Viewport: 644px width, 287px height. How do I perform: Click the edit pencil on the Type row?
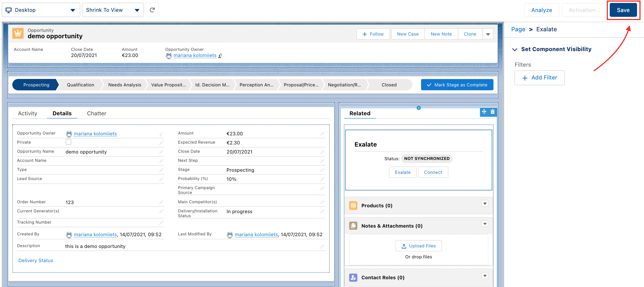pyautogui.click(x=161, y=170)
